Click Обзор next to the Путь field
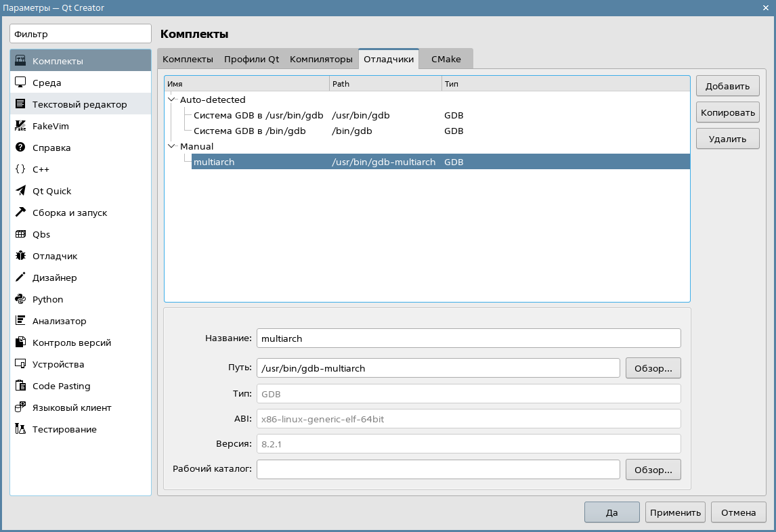Screen dimensions: 776x532 pyautogui.click(x=653, y=368)
